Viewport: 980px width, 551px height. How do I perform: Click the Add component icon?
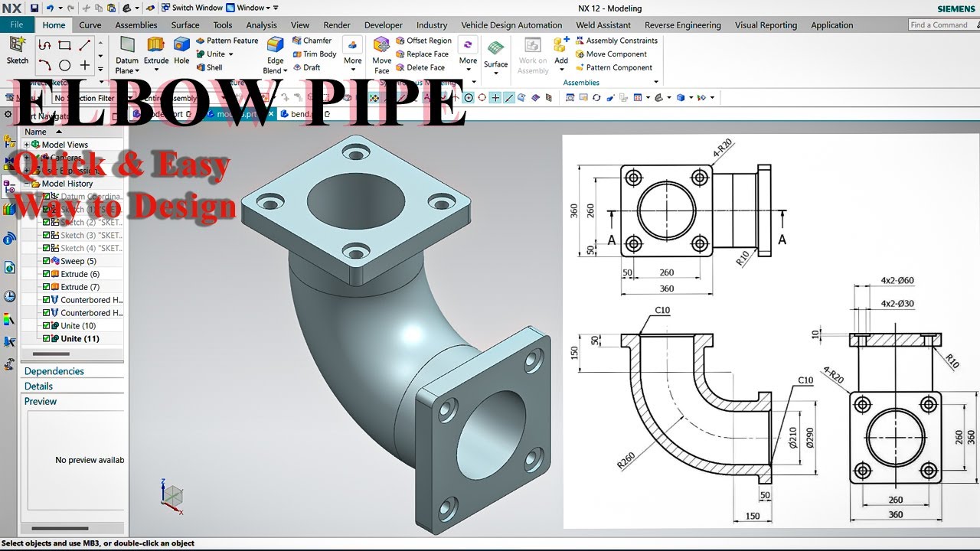pos(561,45)
